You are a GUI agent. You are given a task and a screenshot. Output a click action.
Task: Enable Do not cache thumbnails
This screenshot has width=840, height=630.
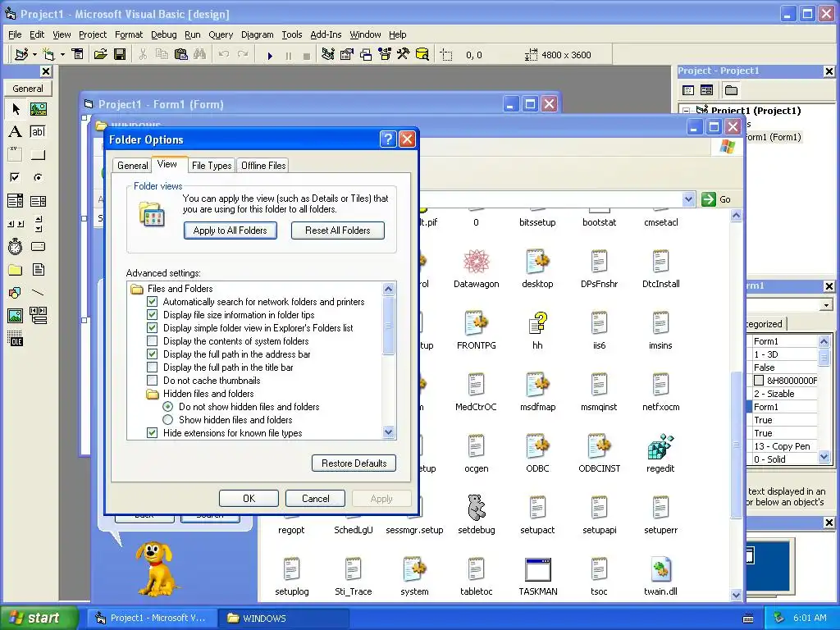tap(152, 381)
